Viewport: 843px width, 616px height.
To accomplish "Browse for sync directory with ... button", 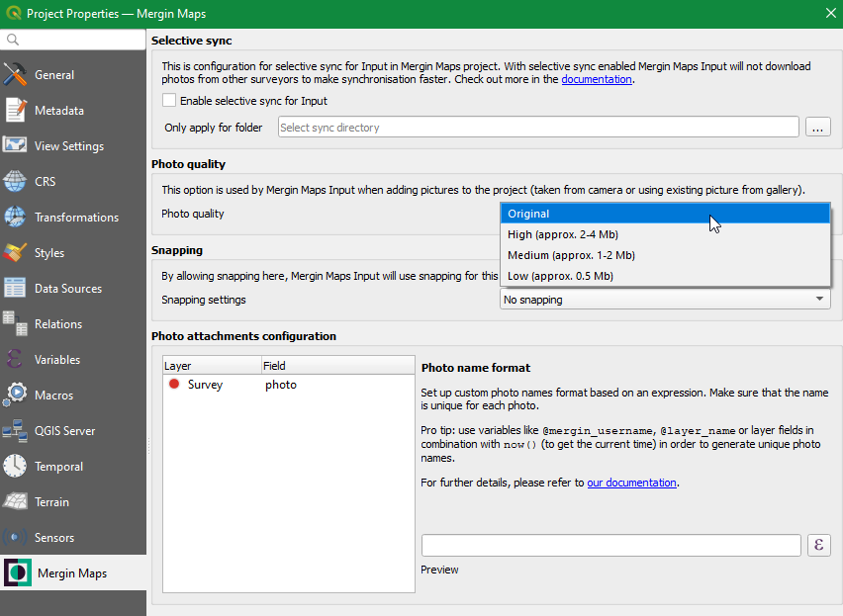I will 817,128.
